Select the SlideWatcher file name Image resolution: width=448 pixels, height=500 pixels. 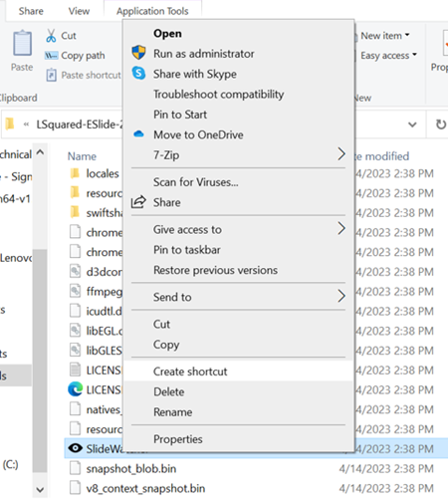(105, 448)
